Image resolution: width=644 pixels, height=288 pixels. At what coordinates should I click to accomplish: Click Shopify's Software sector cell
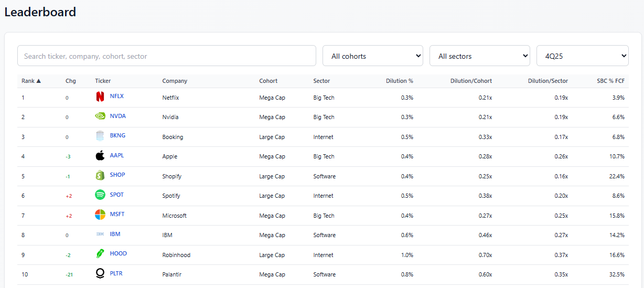point(325,176)
